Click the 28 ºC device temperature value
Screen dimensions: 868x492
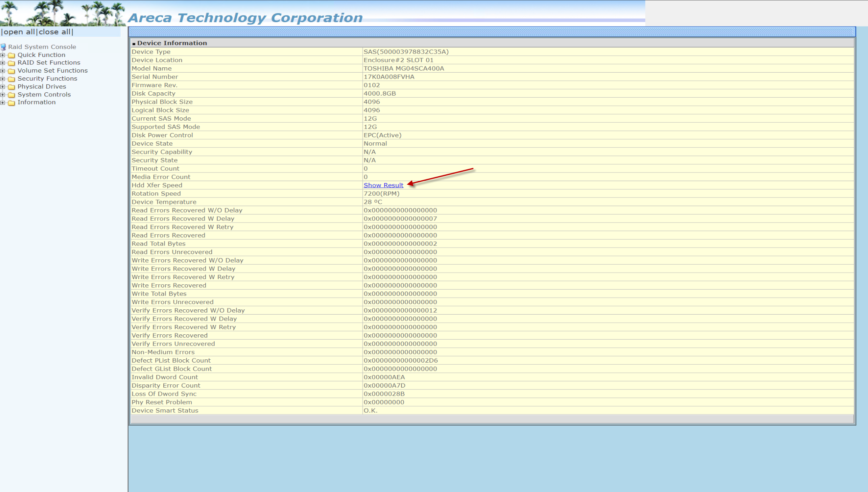[x=373, y=202]
